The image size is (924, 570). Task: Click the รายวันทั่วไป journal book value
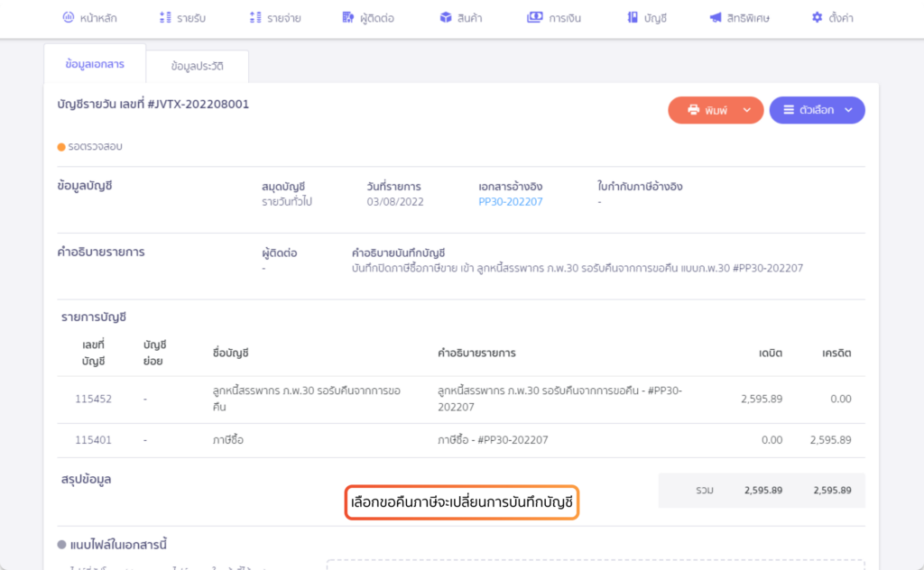(287, 202)
